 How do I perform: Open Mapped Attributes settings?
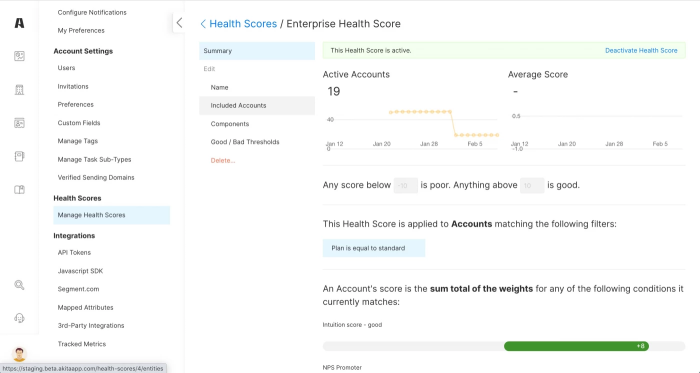[x=85, y=307]
